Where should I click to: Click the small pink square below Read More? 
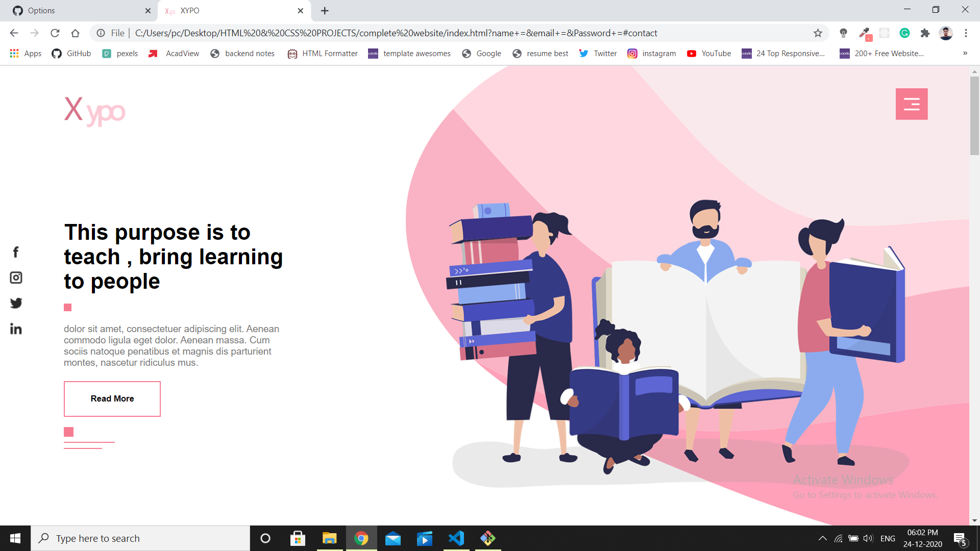pos(69,432)
